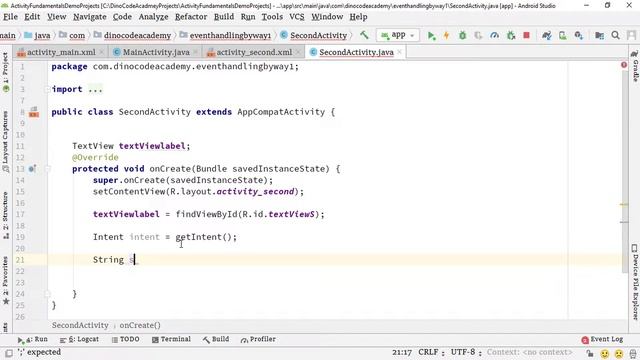Open the Project Structure icon
The width and height of the screenshot is (640, 360).
599,36
